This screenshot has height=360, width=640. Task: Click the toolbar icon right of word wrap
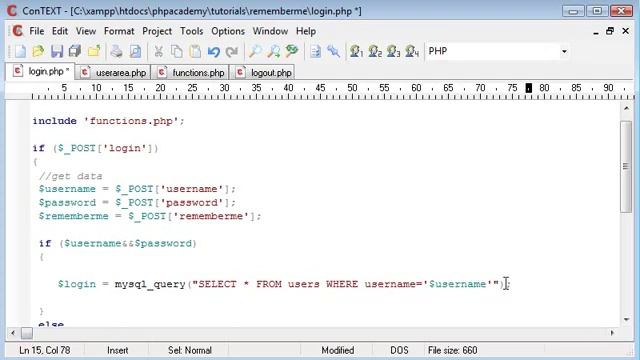(333, 51)
